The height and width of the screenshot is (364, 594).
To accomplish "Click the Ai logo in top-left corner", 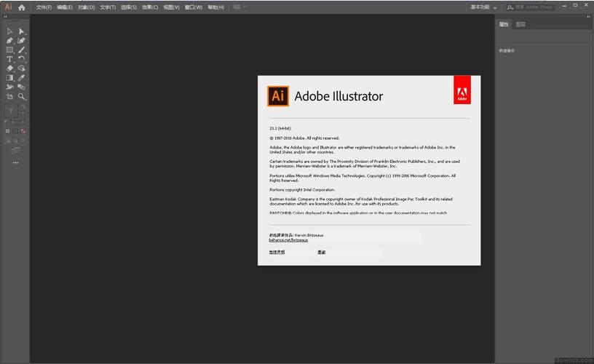I will (8, 7).
